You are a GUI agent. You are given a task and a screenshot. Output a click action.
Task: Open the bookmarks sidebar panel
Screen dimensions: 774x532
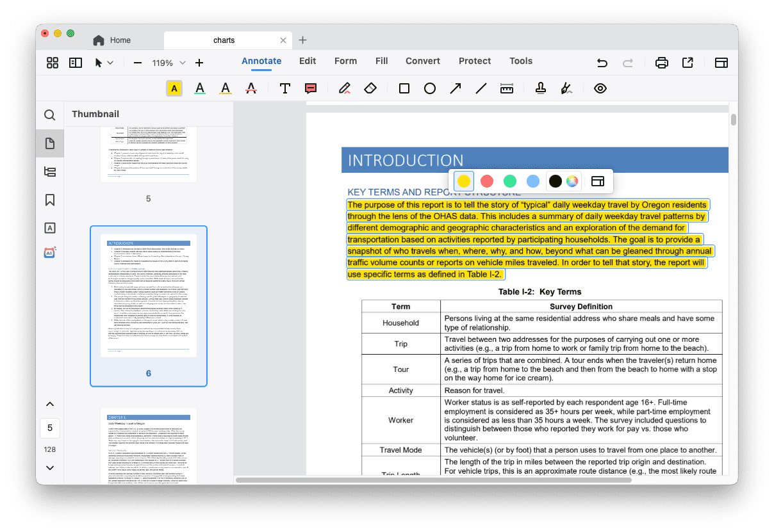(50, 200)
